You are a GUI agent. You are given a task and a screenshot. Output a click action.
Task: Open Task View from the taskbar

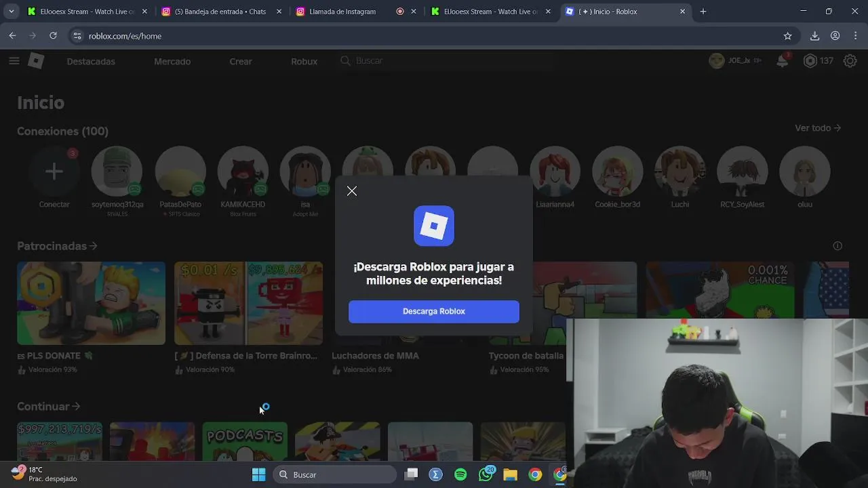coord(411,474)
